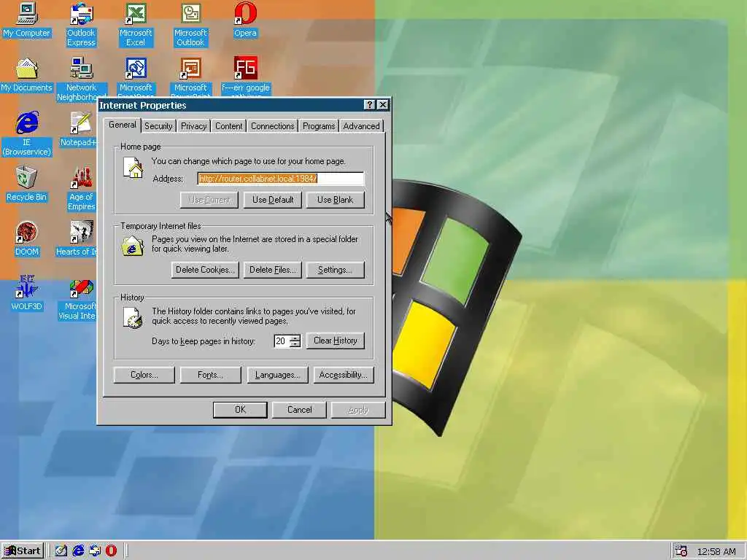Click the Clear History button
The image size is (747, 560).
tap(336, 341)
